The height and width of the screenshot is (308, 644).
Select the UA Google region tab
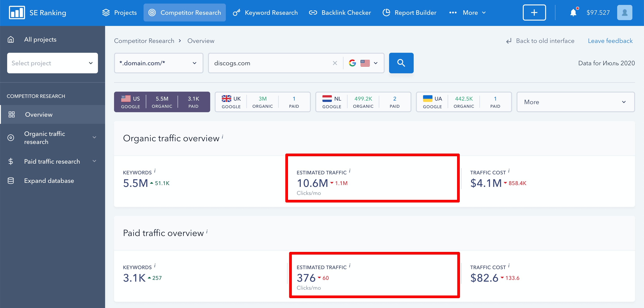464,102
